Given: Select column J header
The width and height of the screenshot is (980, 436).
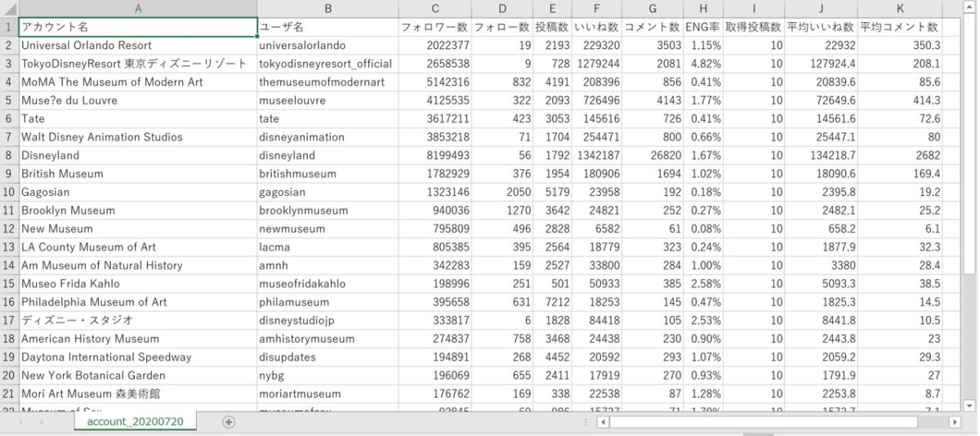Looking at the screenshot, I should tap(822, 9).
